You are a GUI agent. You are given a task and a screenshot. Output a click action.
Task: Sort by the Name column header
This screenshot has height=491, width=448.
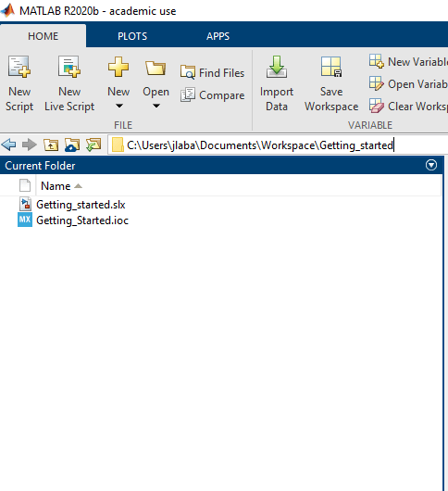(x=239, y=186)
